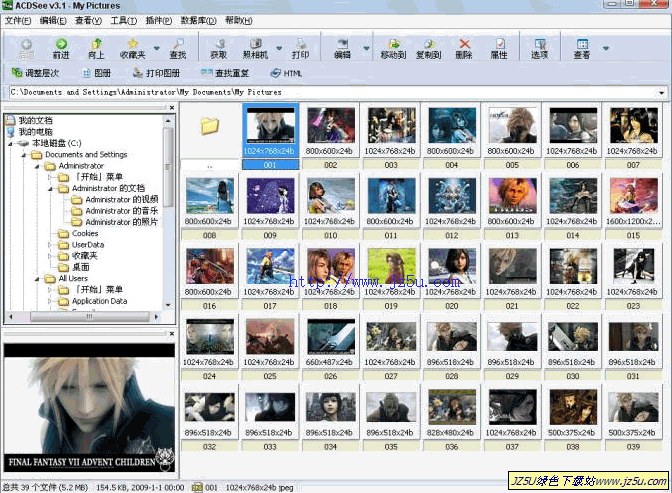
Task: Open the Camera dropdown arrow
Action: pyautogui.click(x=279, y=48)
